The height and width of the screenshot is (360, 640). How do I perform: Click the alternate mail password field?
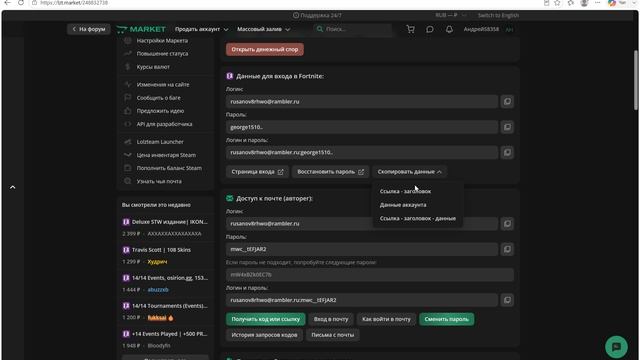point(369,275)
